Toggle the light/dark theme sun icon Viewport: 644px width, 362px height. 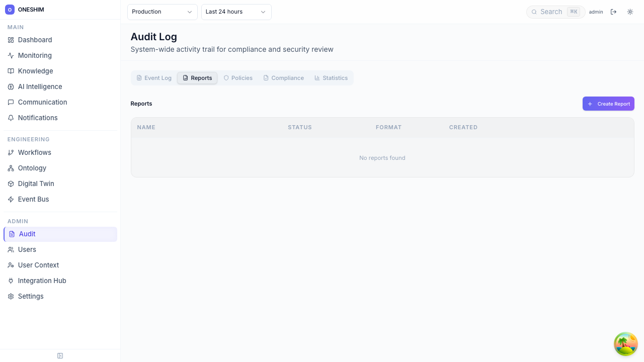point(630,12)
